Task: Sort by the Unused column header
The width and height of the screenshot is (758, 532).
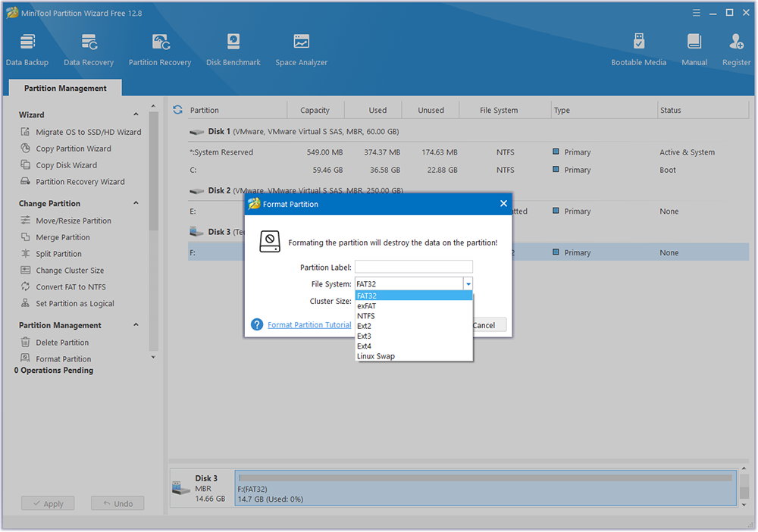Action: [431, 110]
